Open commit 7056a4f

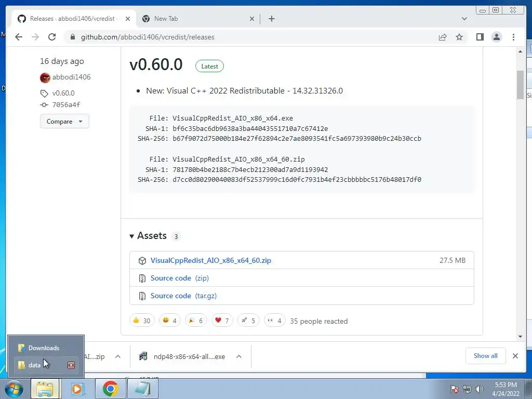(x=66, y=104)
